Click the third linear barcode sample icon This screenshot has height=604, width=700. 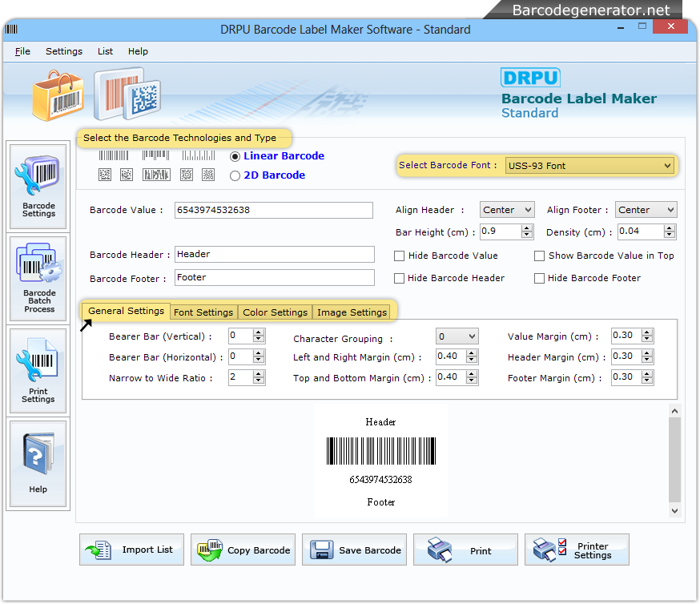pos(198,155)
